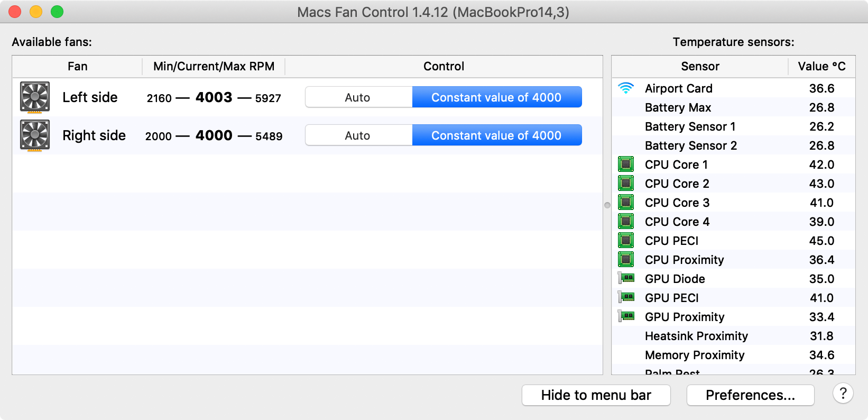Click Left side min RPM 2160
Screen dimensions: 868x420
(159, 98)
